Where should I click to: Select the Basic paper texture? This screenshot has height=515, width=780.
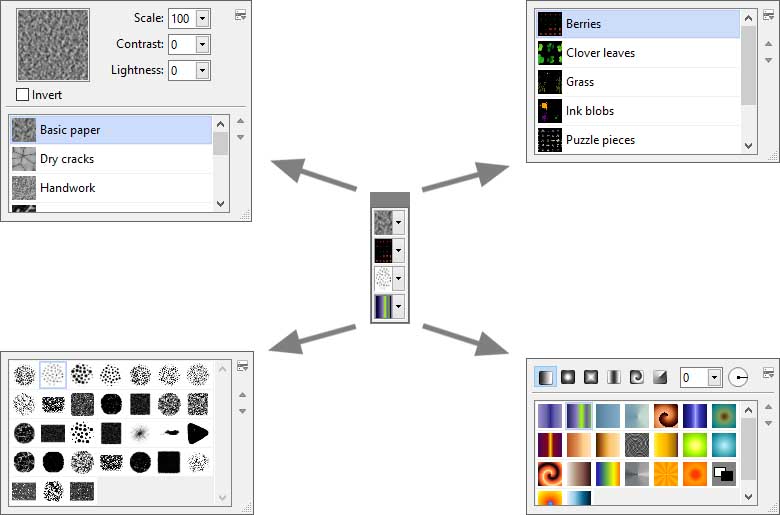(111, 130)
